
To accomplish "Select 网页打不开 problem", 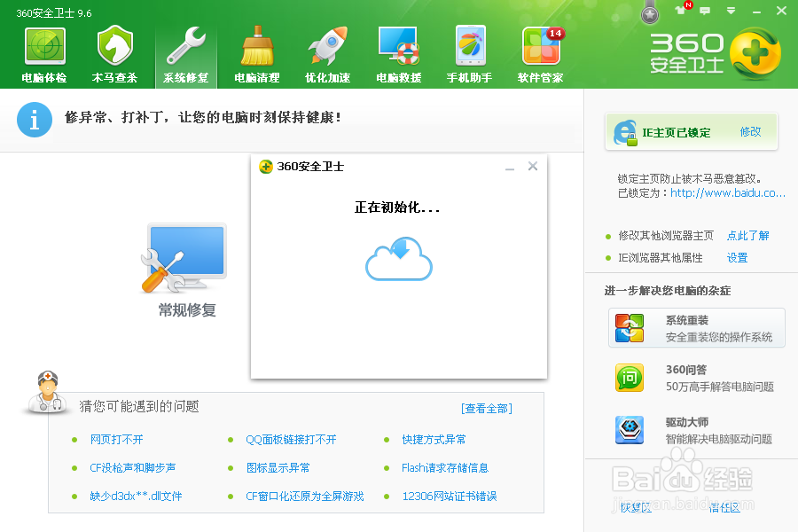I will pos(116,440).
